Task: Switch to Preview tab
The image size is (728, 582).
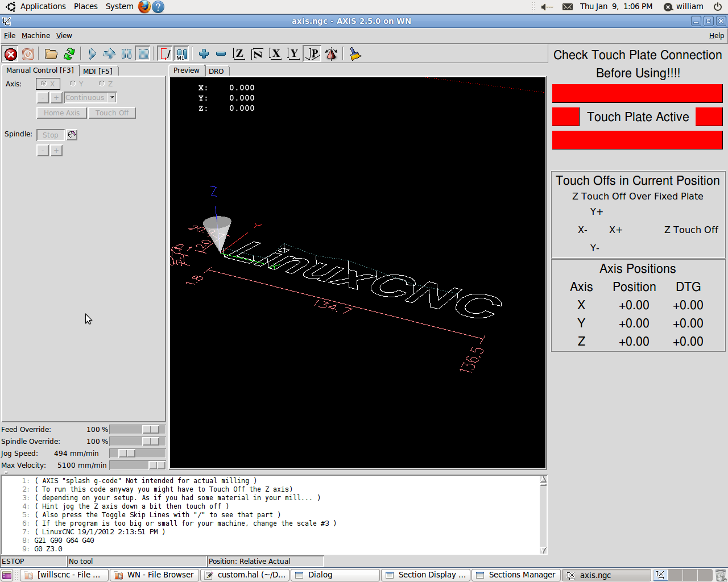Action: click(187, 70)
